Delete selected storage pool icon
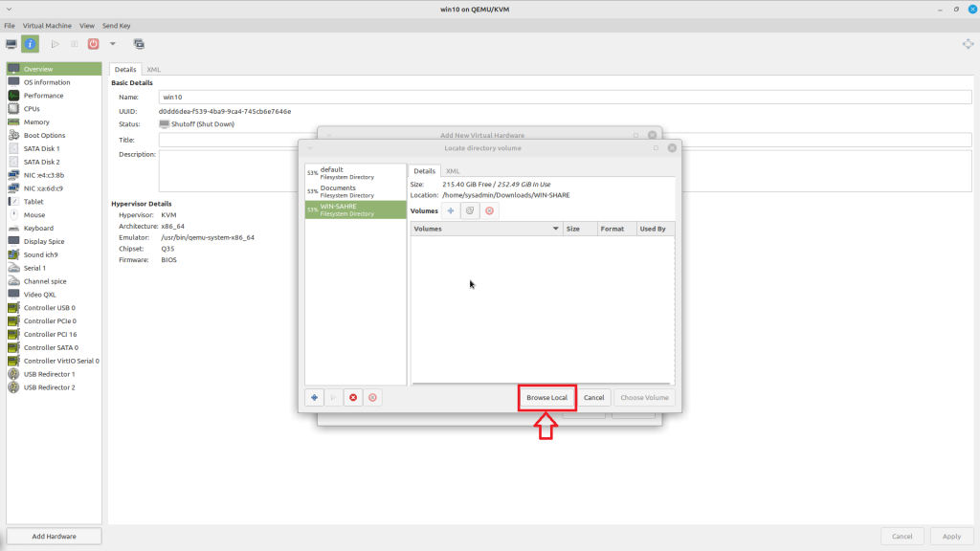980x551 pixels. pos(372,397)
